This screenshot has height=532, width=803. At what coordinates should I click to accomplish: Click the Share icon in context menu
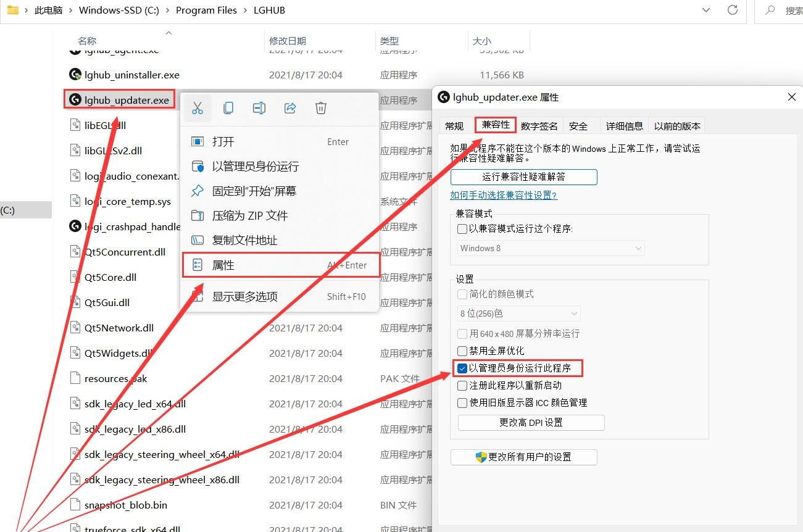pyautogui.click(x=290, y=108)
